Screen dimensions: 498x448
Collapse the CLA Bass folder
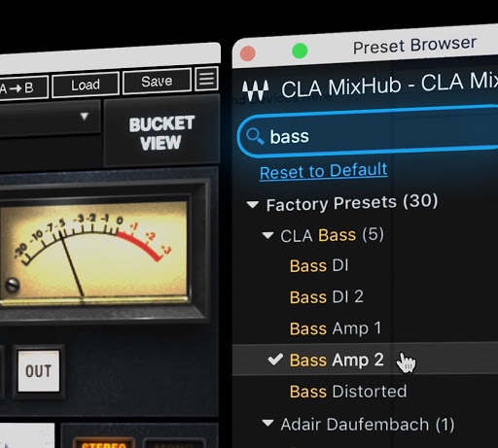267,235
